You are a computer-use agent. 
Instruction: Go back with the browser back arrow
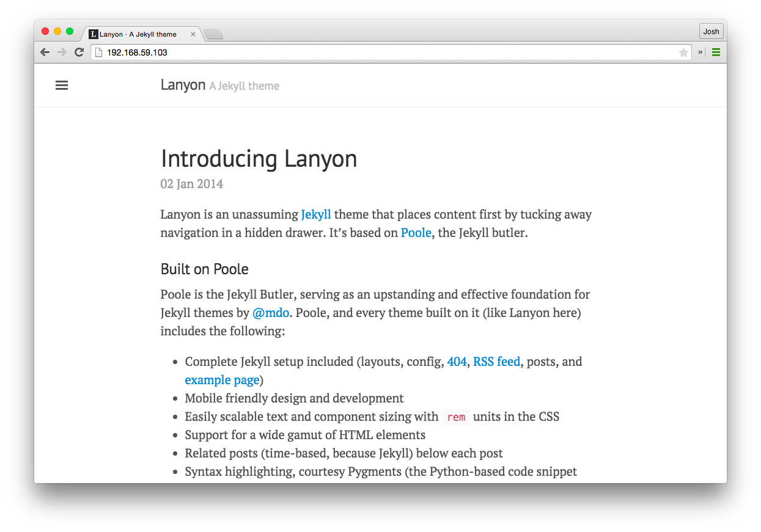(x=45, y=53)
